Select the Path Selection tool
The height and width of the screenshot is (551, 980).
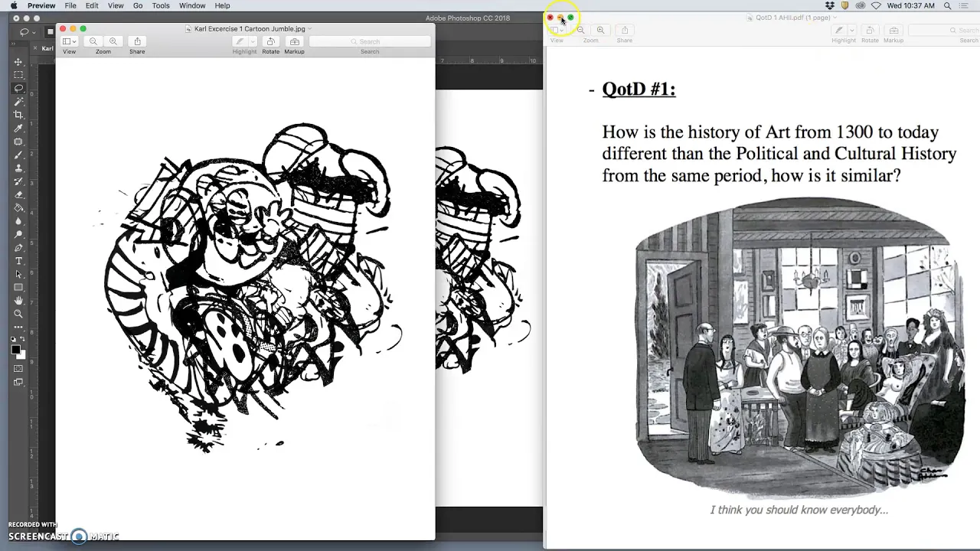click(x=18, y=274)
